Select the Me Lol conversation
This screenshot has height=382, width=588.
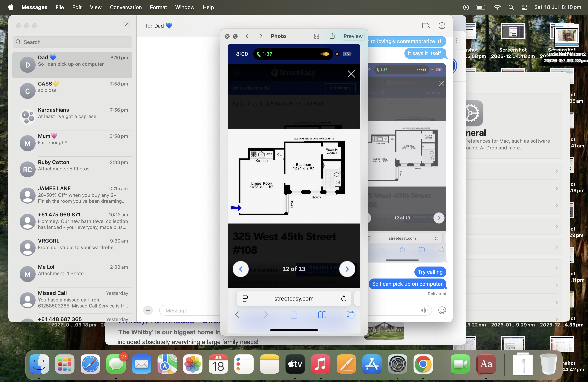(72, 274)
